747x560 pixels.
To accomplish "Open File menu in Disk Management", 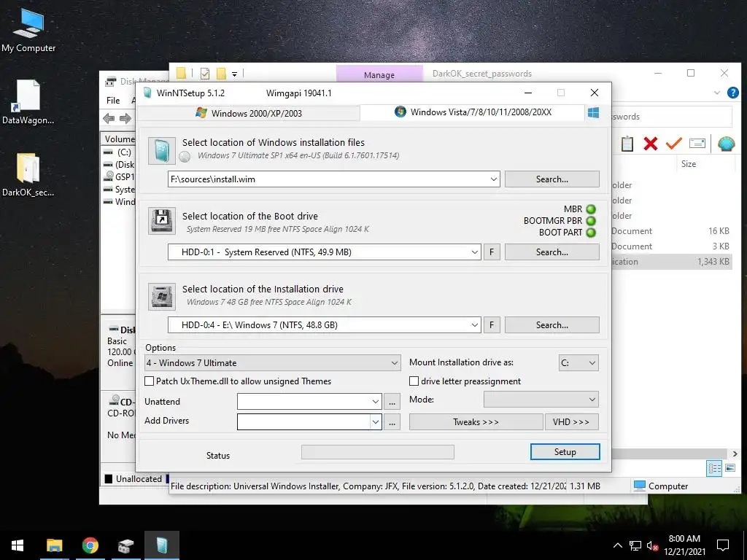I will [113, 101].
